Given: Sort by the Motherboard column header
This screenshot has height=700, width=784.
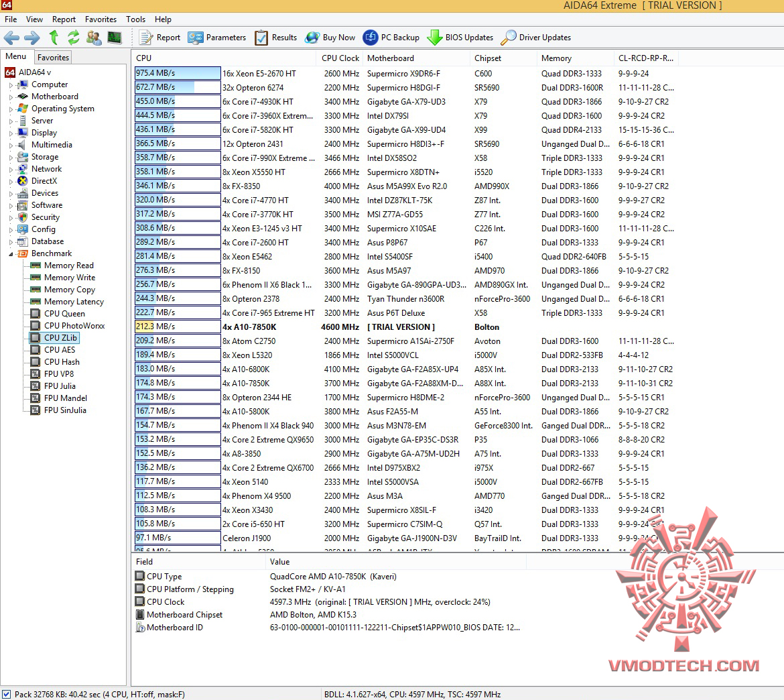Looking at the screenshot, I should point(417,58).
